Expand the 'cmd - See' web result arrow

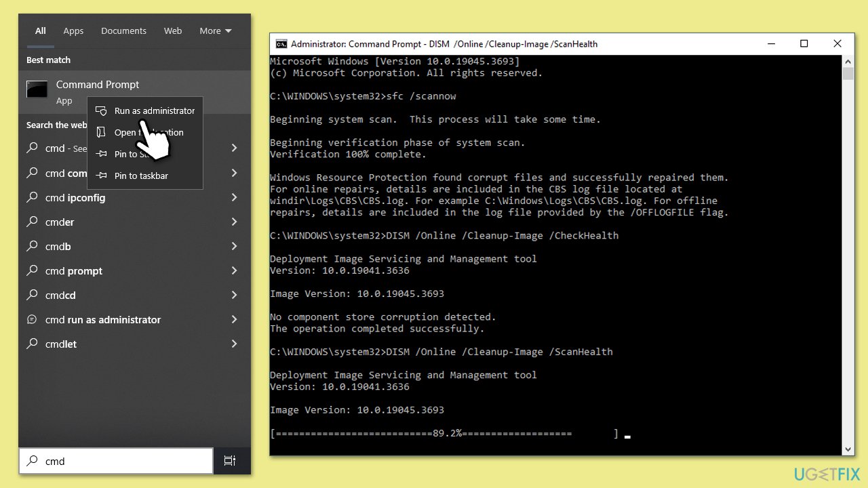point(234,148)
